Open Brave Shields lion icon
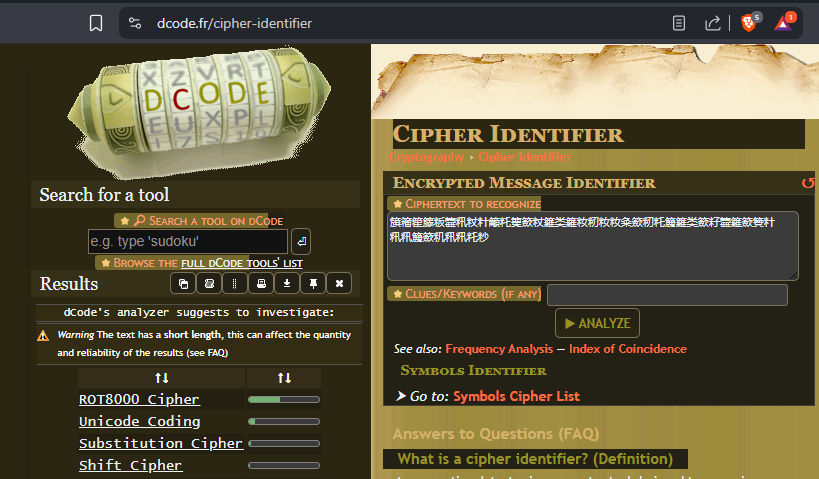 click(748, 23)
